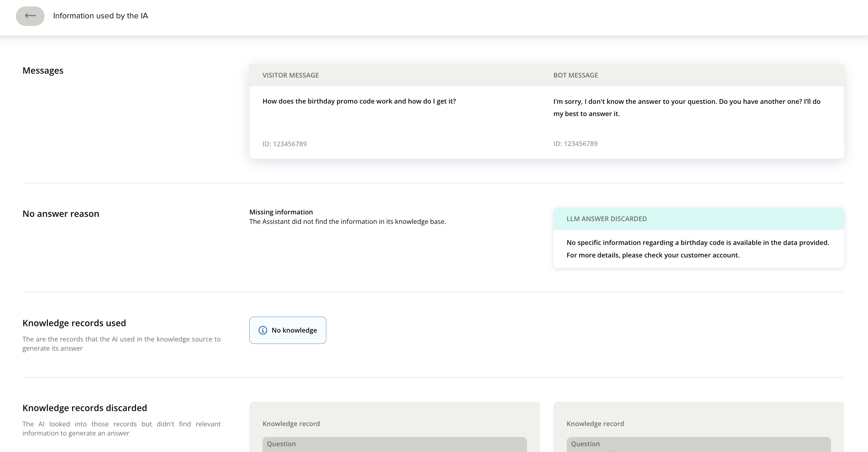This screenshot has height=452, width=868.
Task: Click the bot's 'I'm sorry' reply text
Action: (686, 108)
